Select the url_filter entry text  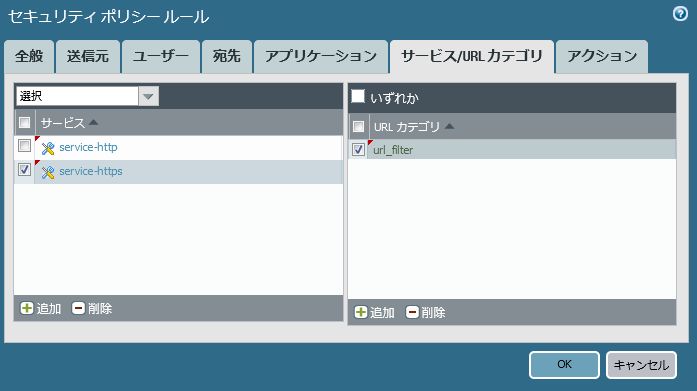(393, 150)
